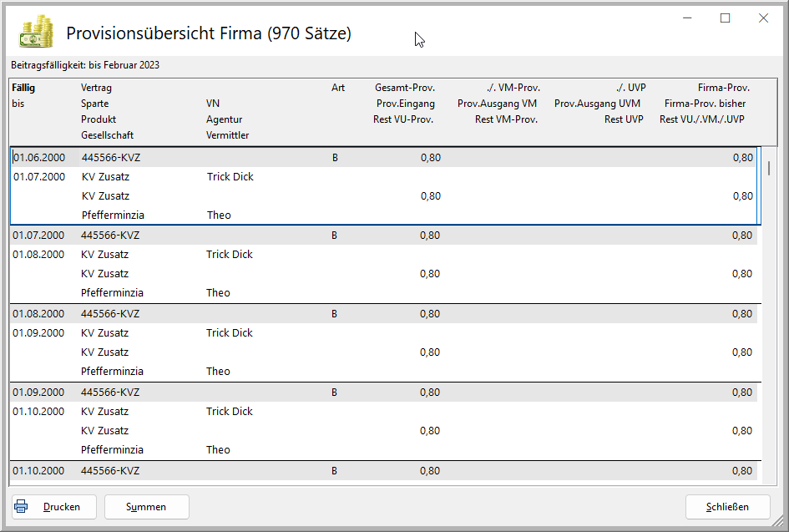
Task: Click the Vertrag column header
Action: pyautogui.click(x=96, y=88)
